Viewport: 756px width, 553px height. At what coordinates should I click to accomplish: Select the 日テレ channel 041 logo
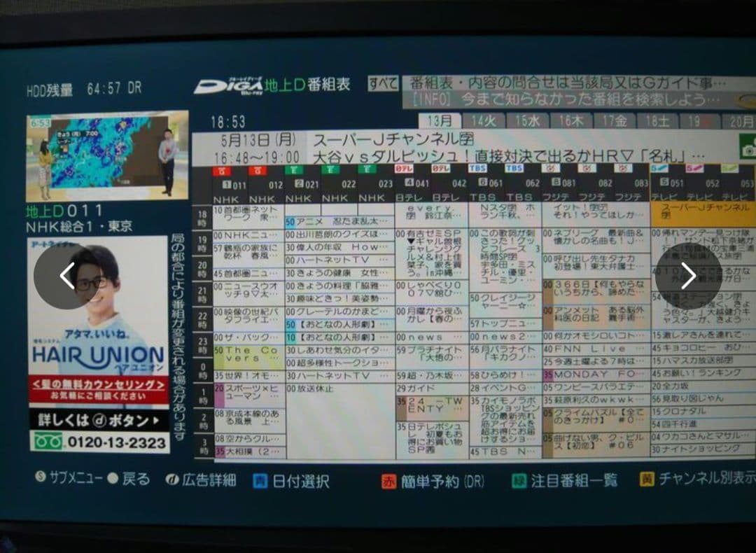404,169
